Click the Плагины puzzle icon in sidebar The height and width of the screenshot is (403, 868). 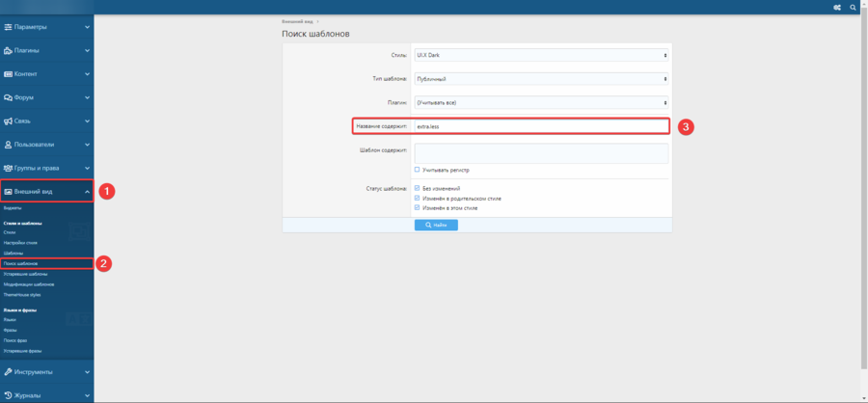pos(9,50)
